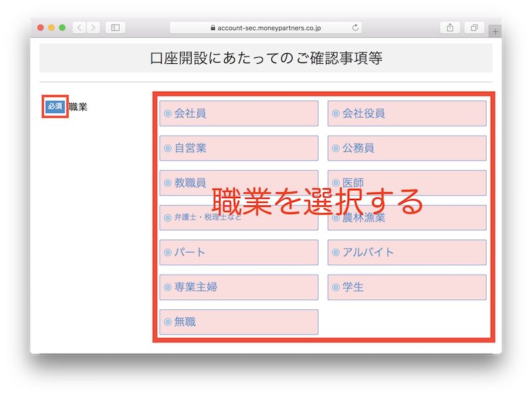Choose 公務員 as occupation

[x=407, y=148]
